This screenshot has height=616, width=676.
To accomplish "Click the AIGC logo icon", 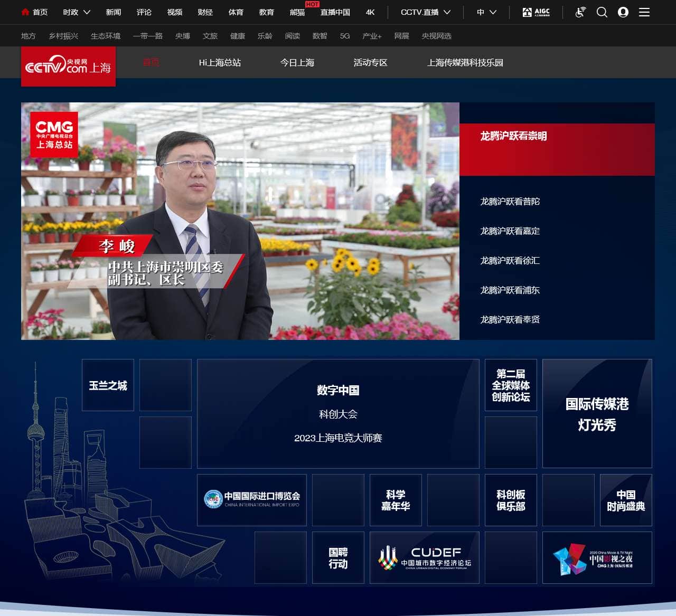I will point(536,12).
